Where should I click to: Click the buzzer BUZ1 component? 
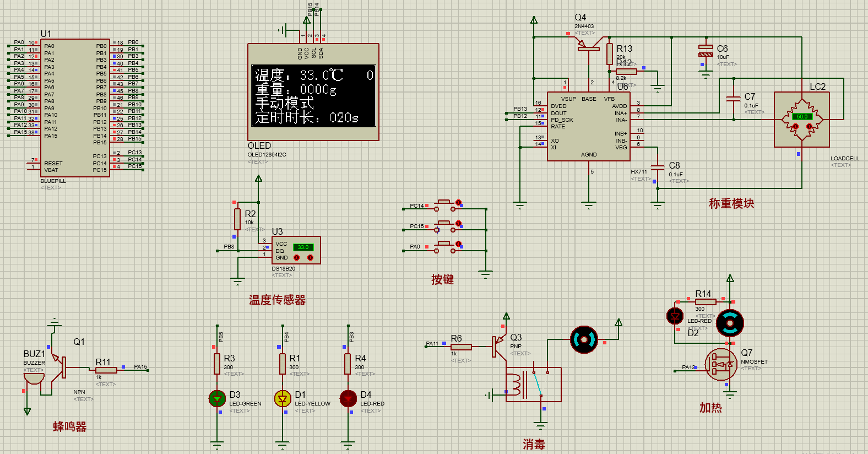pyautogui.click(x=34, y=380)
